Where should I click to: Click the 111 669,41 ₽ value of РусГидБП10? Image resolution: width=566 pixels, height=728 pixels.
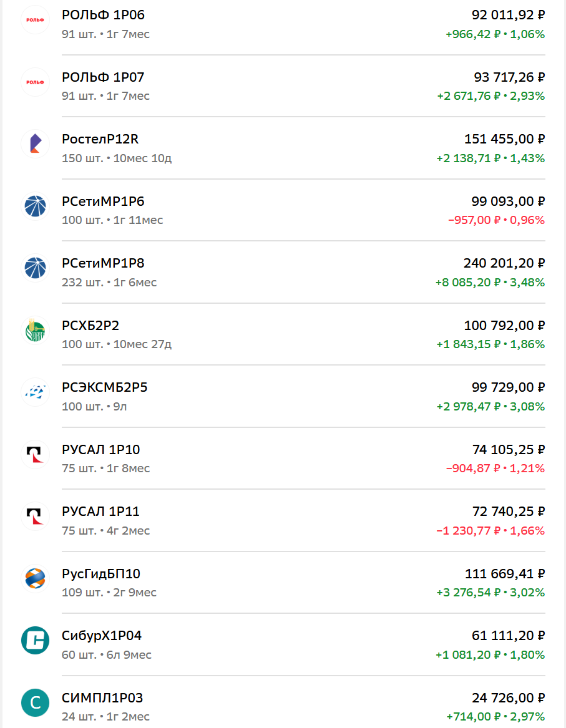(505, 574)
